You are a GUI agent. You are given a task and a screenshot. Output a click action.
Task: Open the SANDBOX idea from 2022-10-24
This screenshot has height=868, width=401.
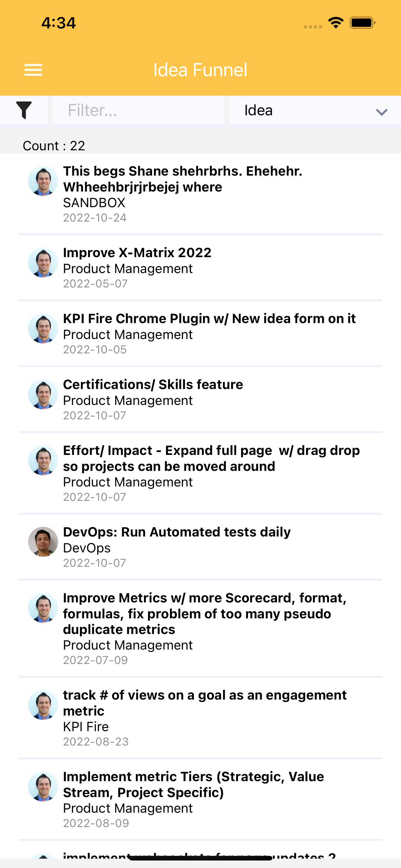[x=182, y=179]
